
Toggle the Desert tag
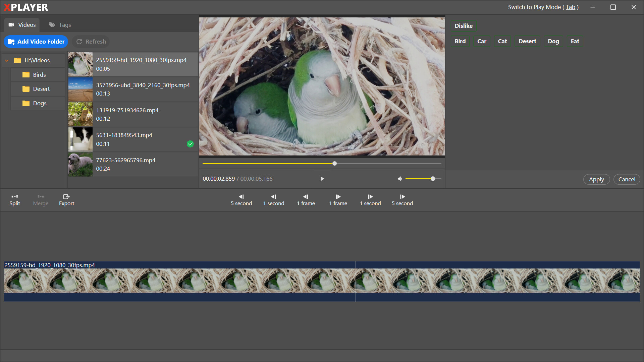click(x=527, y=41)
